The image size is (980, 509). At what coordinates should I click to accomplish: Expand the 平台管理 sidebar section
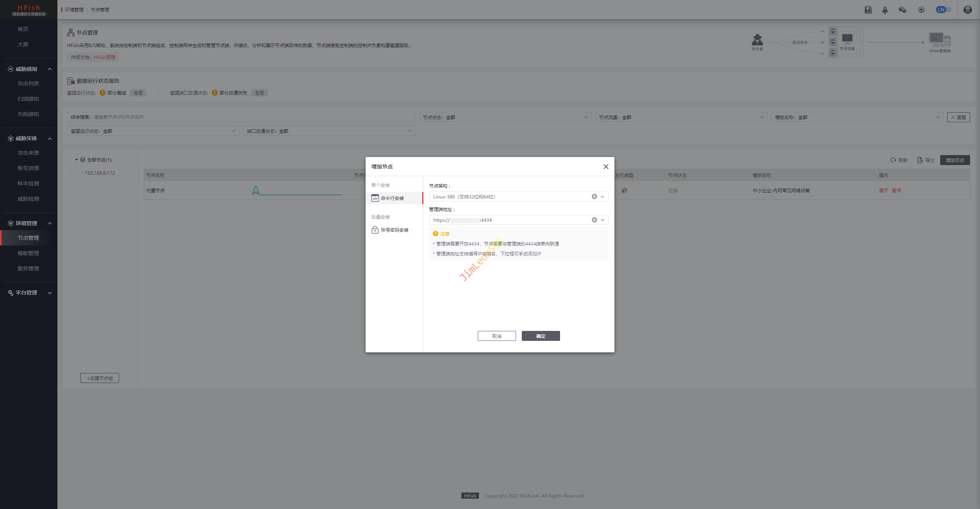pos(50,293)
